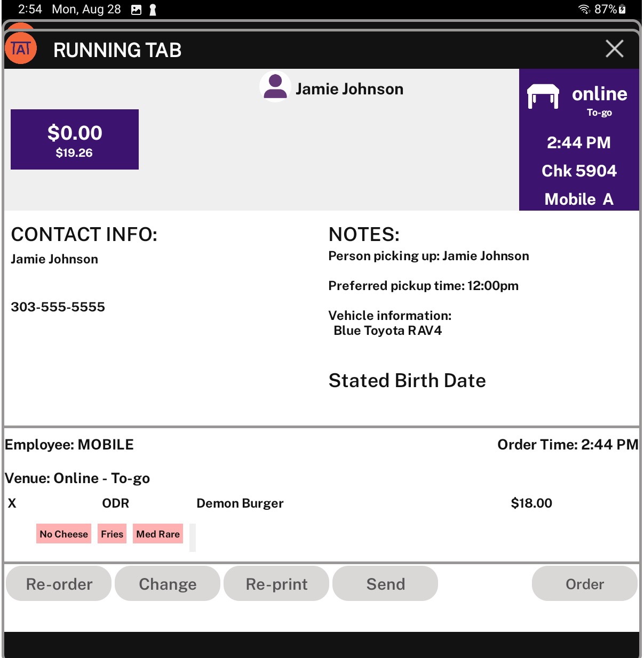The width and height of the screenshot is (644, 658).
Task: Select the $18.00 item price
Action: [531, 503]
